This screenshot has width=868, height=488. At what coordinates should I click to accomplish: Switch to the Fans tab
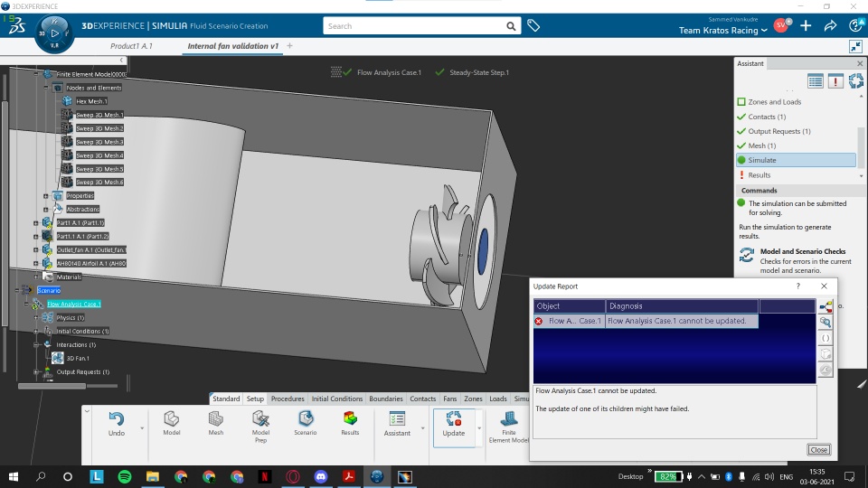click(x=450, y=399)
